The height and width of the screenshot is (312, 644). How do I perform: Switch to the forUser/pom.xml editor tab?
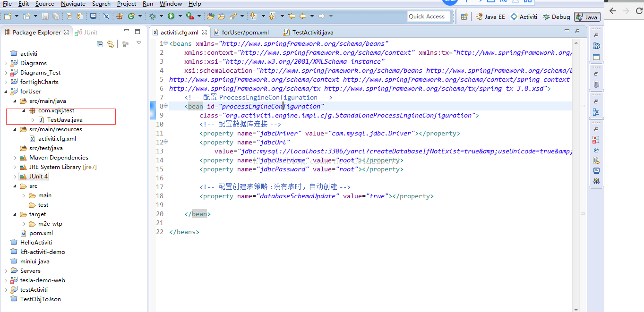pyautogui.click(x=241, y=33)
